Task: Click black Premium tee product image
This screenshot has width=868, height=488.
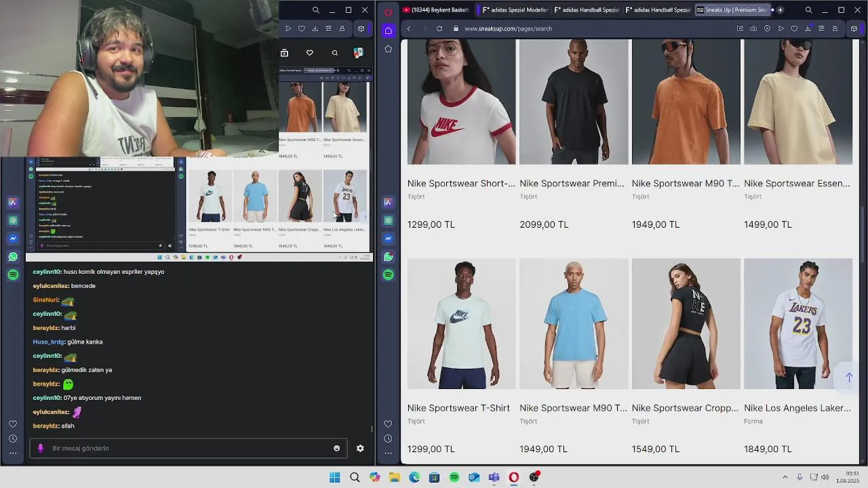Action: tap(574, 102)
